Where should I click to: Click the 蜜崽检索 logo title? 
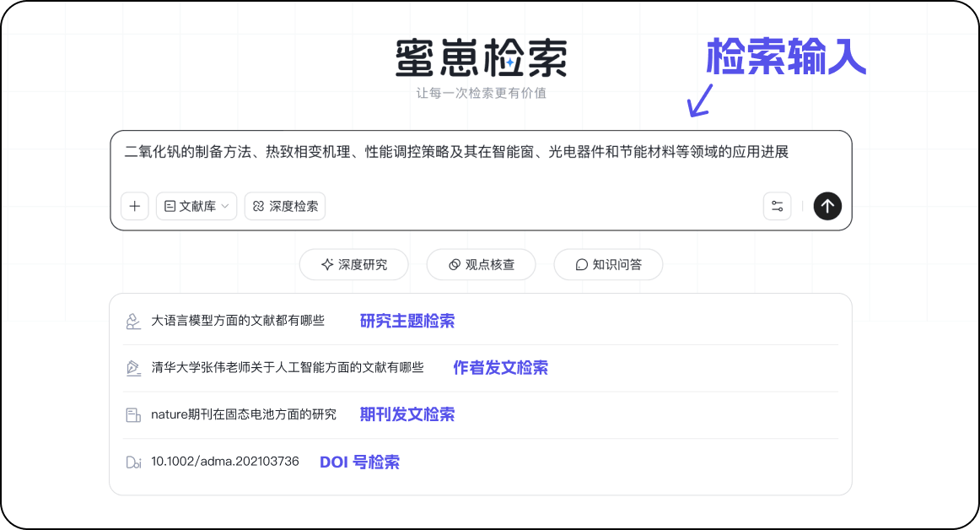click(x=482, y=58)
